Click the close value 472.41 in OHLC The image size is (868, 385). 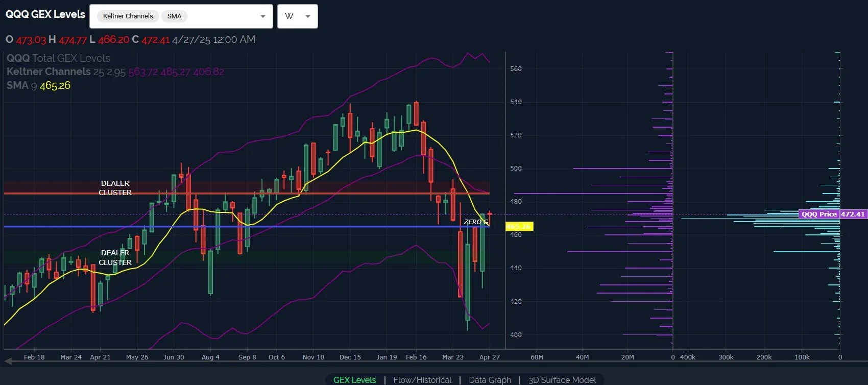[x=155, y=39]
